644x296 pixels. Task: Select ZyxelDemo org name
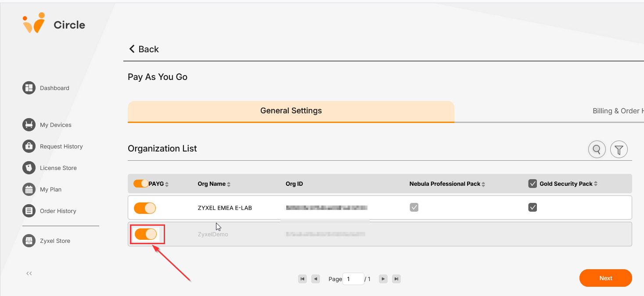pos(213,235)
